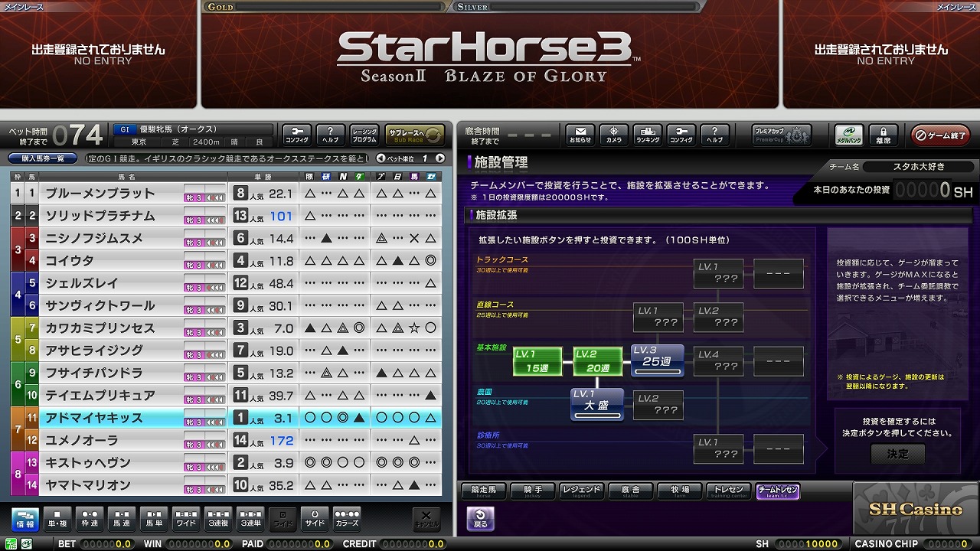Image resolution: width=980 pixels, height=551 pixels.
Task: Click the カラーズ button
Action: tap(347, 519)
